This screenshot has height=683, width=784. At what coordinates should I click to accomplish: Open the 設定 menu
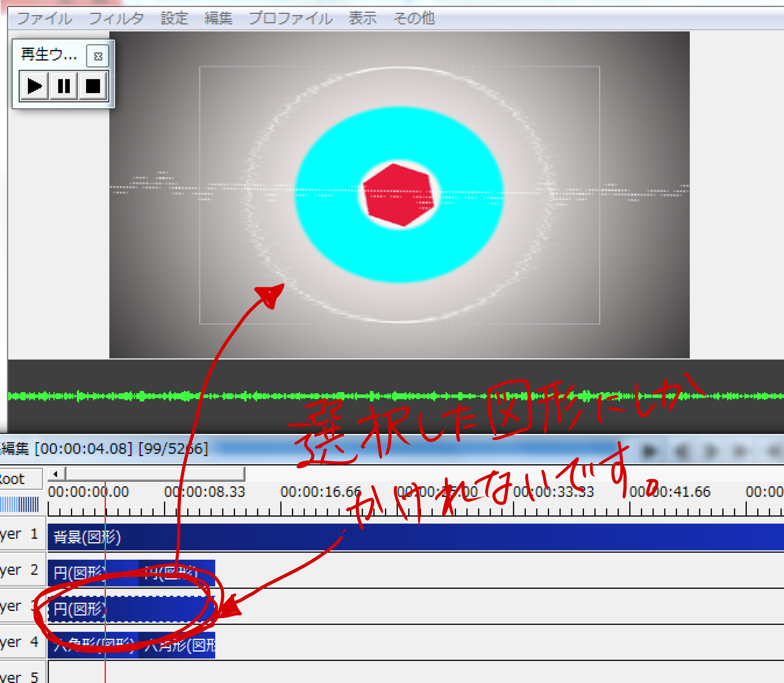(x=174, y=18)
